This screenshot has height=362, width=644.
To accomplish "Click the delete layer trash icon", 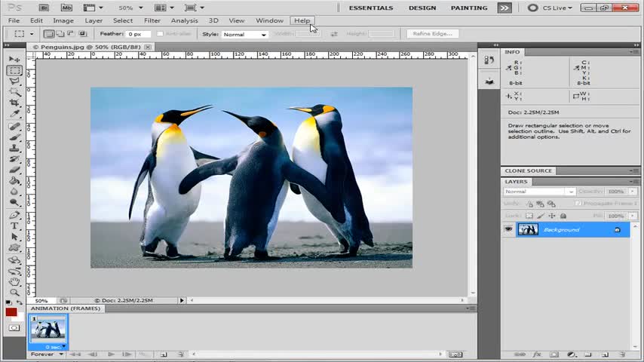I will [x=623, y=354].
